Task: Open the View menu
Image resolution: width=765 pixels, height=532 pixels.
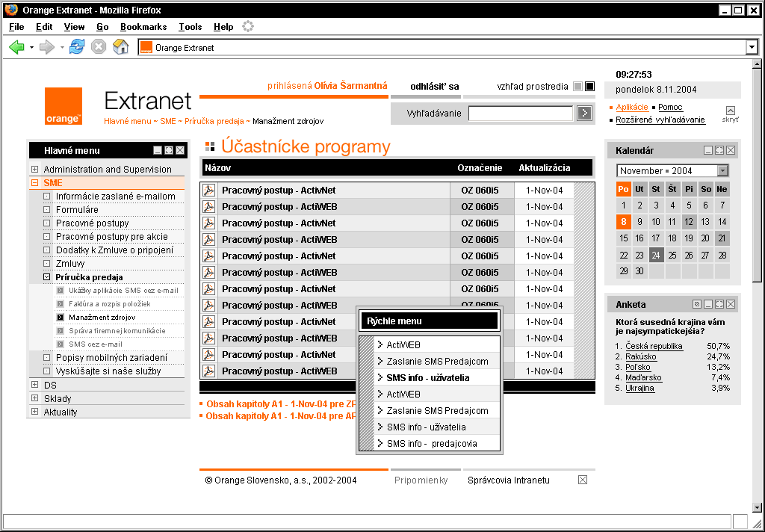Action: 74,27
